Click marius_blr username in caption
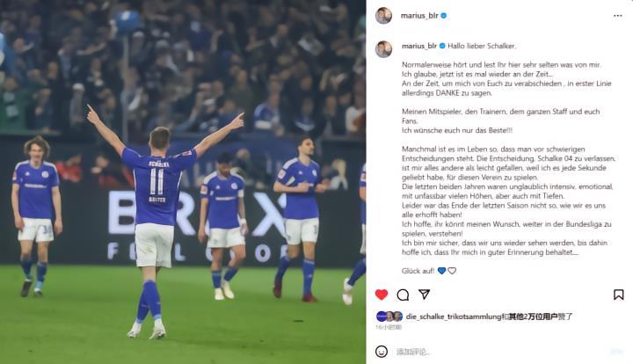The width and height of the screenshot is (633, 364). (419, 46)
